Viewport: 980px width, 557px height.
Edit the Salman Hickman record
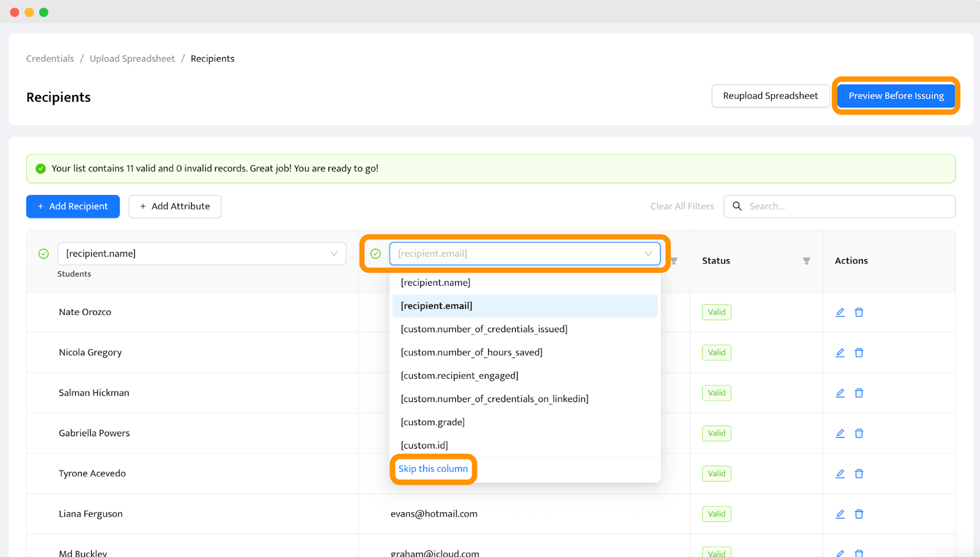[x=840, y=393]
